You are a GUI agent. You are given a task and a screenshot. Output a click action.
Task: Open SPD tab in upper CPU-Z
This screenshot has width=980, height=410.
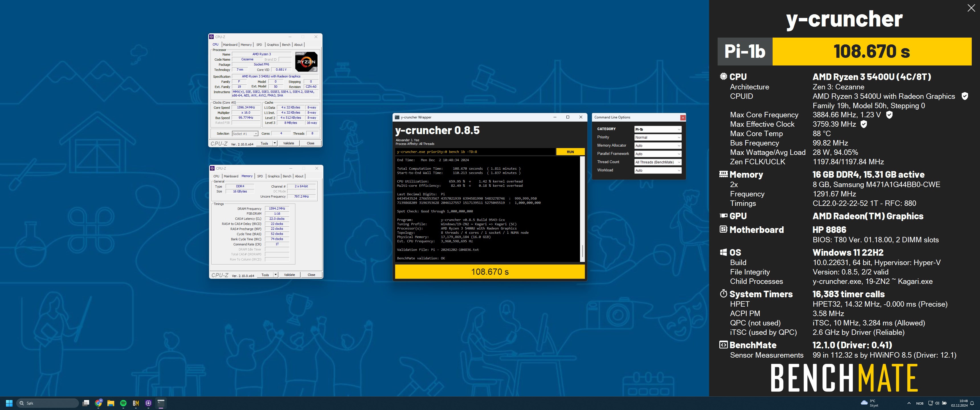(259, 45)
